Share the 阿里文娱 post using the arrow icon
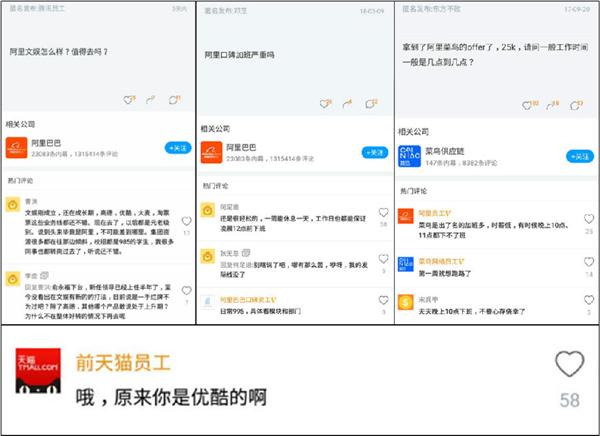Screen dimensions: 600x436 150,99
